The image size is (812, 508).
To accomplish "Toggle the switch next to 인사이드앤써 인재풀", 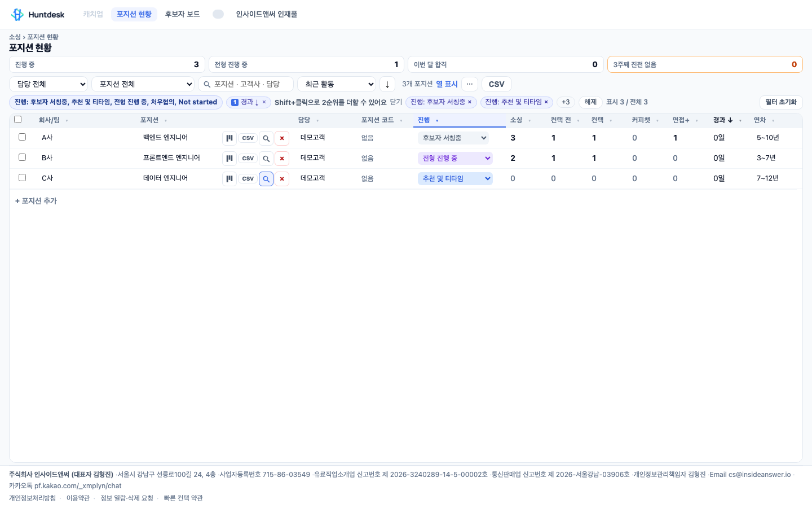I will click(x=218, y=14).
